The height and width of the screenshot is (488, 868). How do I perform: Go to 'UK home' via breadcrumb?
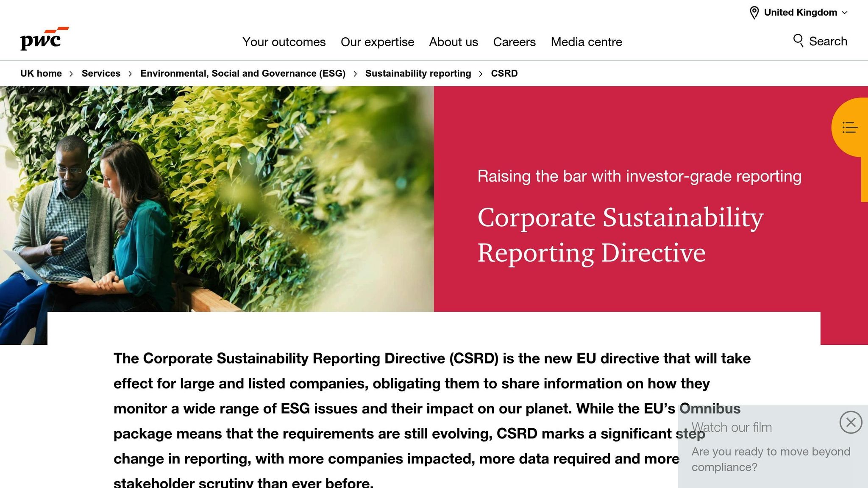41,73
